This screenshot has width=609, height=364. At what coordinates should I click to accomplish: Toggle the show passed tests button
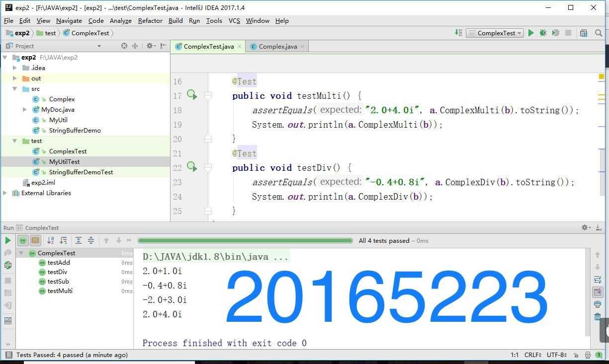[23, 240]
